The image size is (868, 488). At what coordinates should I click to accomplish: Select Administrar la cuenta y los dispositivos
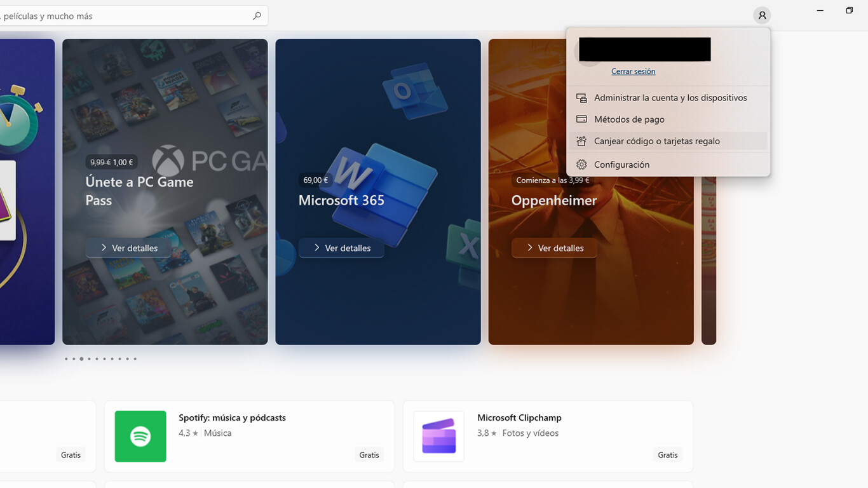pos(670,98)
